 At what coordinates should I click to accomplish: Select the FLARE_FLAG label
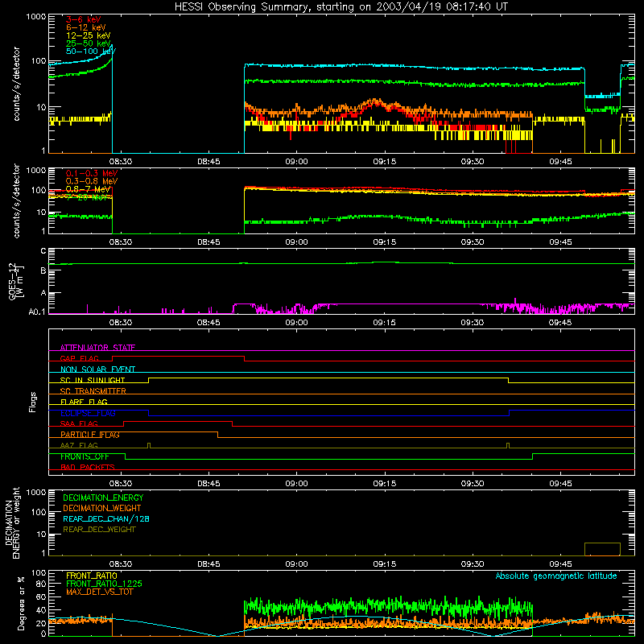click(x=84, y=402)
